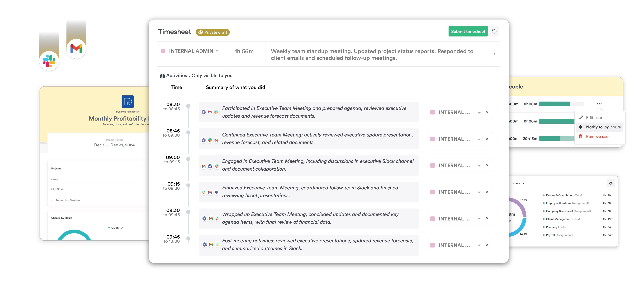This screenshot has width=644, height=285.
Task: Open the Hours dropdown in chart panel
Action: [x=518, y=183]
